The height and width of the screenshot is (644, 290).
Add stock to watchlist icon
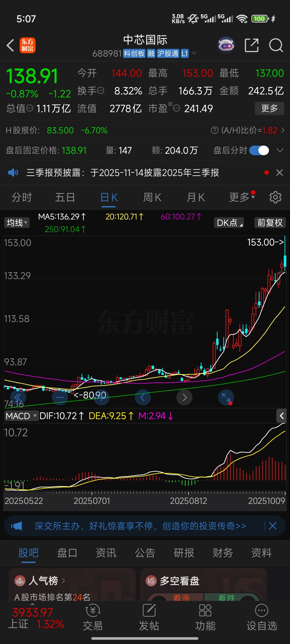click(262, 611)
